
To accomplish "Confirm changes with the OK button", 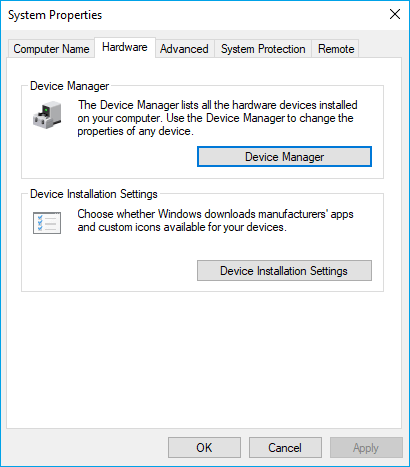I will click(x=204, y=448).
